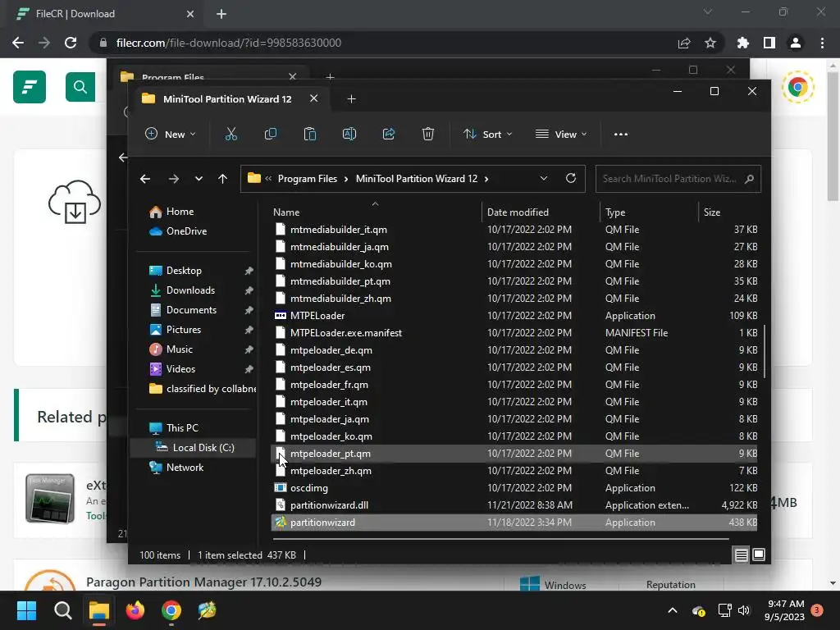The height and width of the screenshot is (630, 840).
Task: Click Chrome profile avatar icon
Action: [x=796, y=43]
